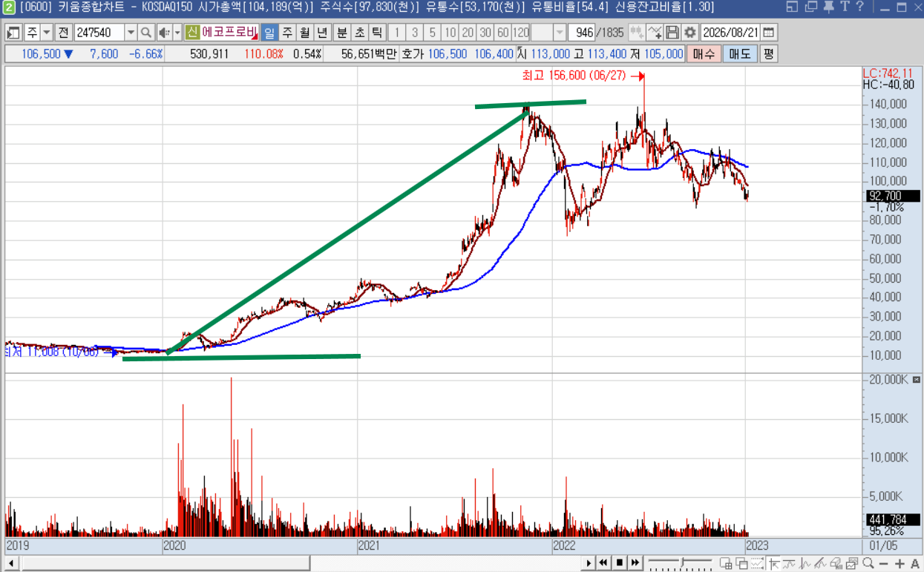Viewport: 924px width, 572px height.
Task: Select minute (분) chart period
Action: click(x=341, y=33)
